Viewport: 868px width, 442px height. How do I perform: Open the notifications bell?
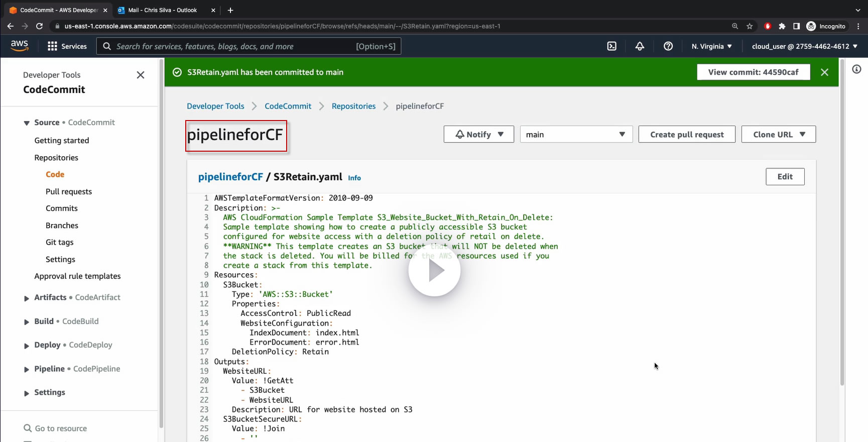pos(640,46)
